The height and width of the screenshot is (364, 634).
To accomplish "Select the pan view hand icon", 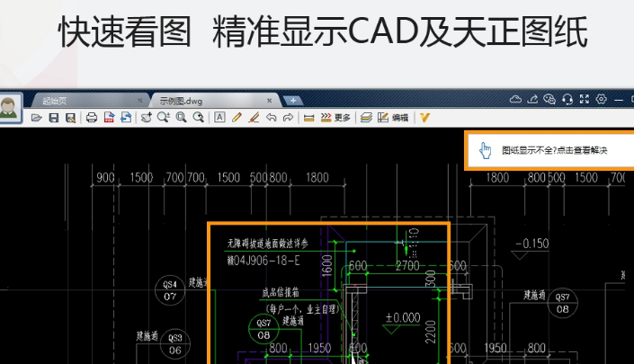I will 146,118.
